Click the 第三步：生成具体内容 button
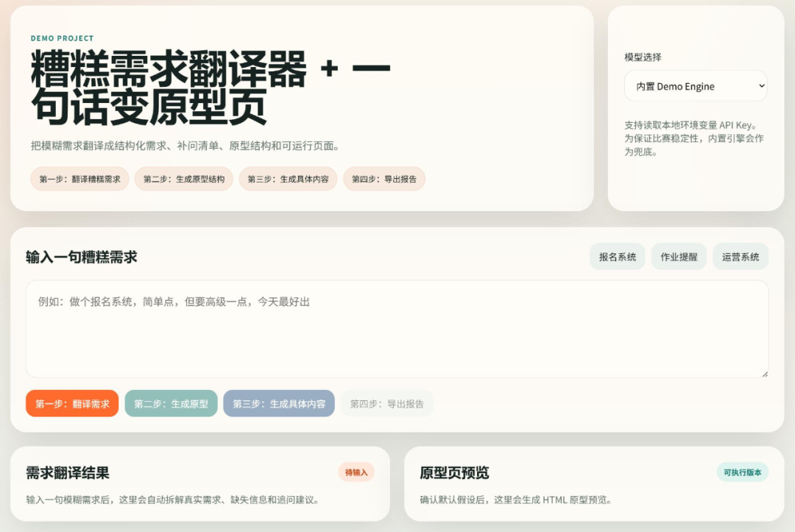The image size is (795, 532). click(x=279, y=403)
